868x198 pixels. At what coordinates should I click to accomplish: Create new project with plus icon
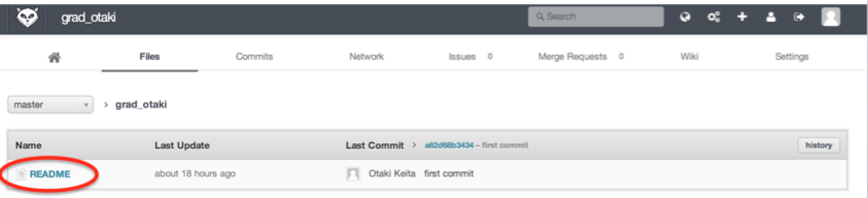pyautogui.click(x=742, y=17)
